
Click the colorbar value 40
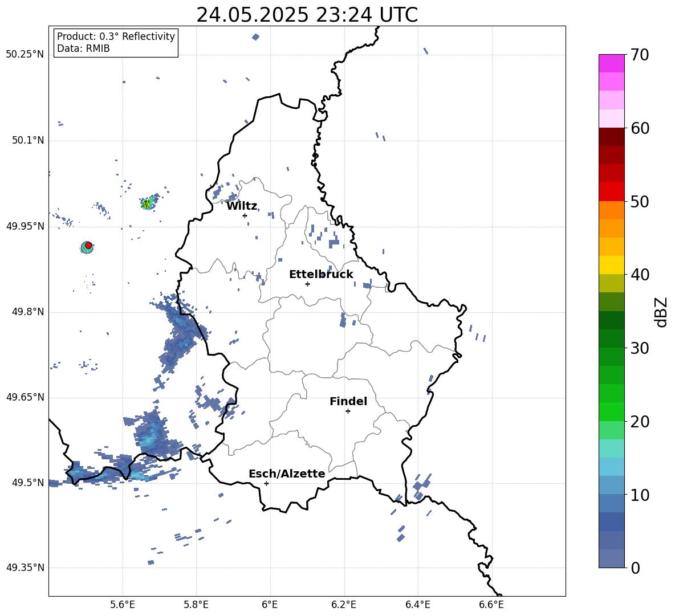[640, 275]
